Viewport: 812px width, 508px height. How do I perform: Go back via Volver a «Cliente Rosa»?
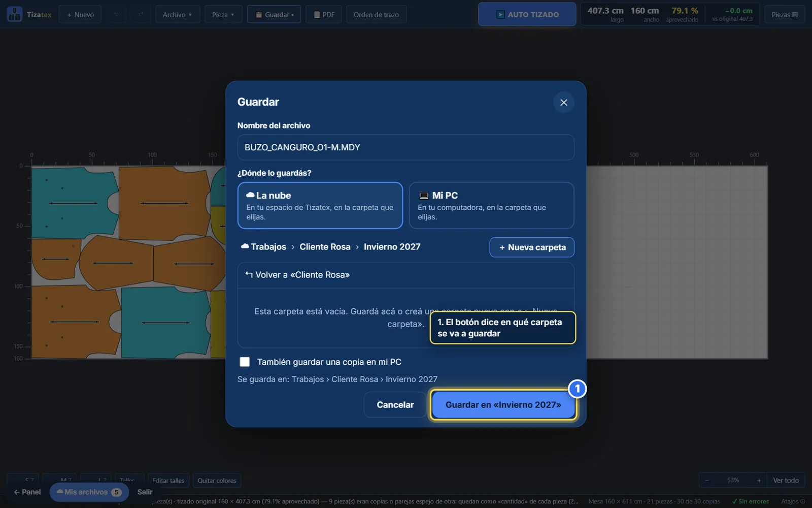click(405, 275)
